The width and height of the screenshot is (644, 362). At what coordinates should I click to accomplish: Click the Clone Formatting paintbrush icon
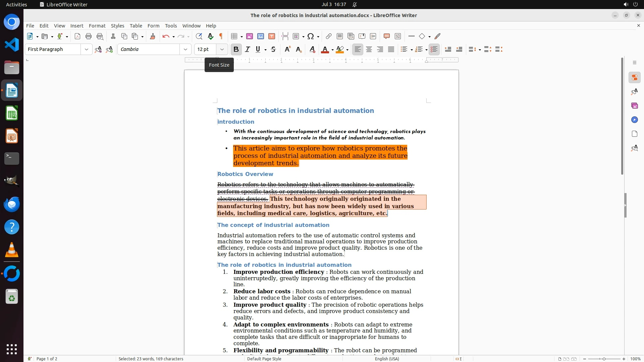point(153,37)
